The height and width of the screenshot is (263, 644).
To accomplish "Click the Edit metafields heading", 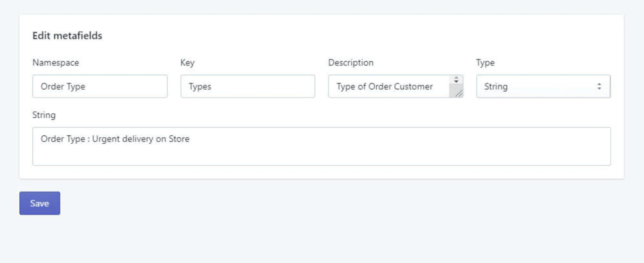I will coord(67,36).
